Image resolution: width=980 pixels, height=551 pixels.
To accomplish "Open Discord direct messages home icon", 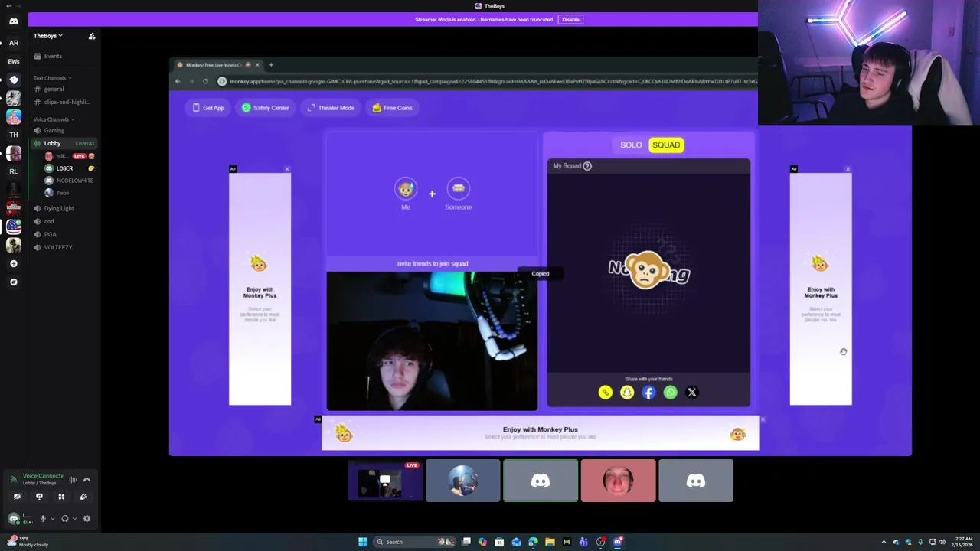I will pos(13,21).
